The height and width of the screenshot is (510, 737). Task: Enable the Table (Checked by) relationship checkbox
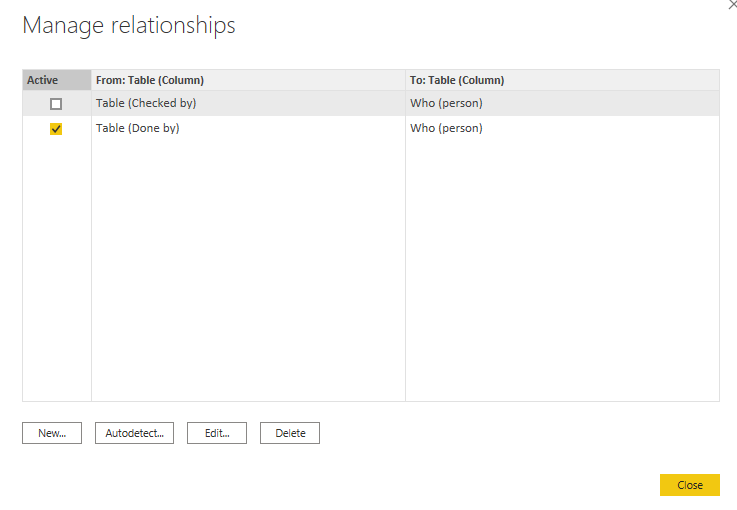56,104
